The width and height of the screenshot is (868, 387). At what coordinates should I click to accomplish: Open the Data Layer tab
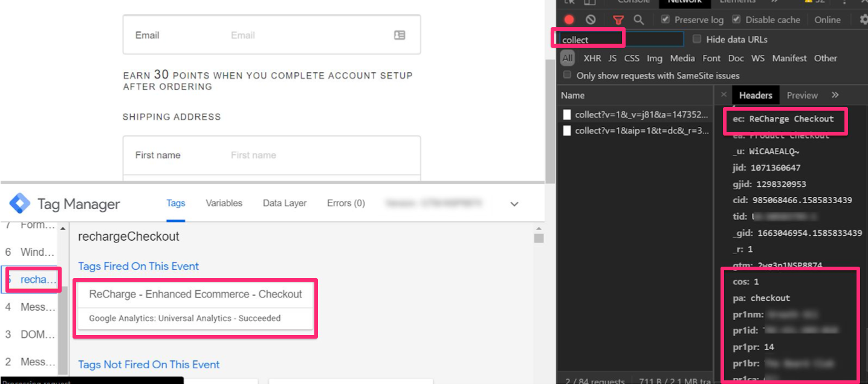click(285, 203)
